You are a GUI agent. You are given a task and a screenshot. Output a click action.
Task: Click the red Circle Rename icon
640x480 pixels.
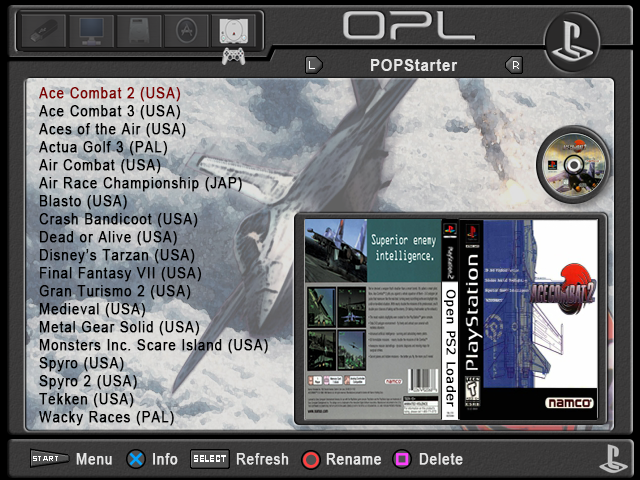tap(311, 460)
